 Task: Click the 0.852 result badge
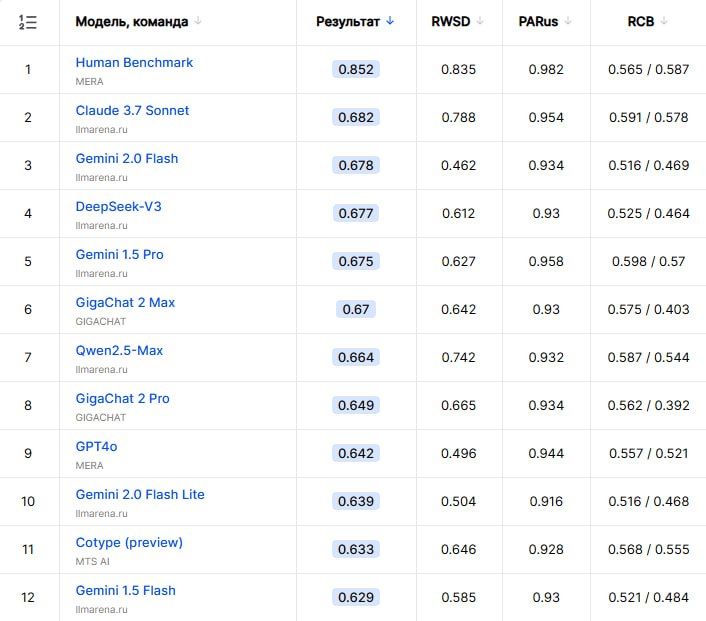click(356, 69)
